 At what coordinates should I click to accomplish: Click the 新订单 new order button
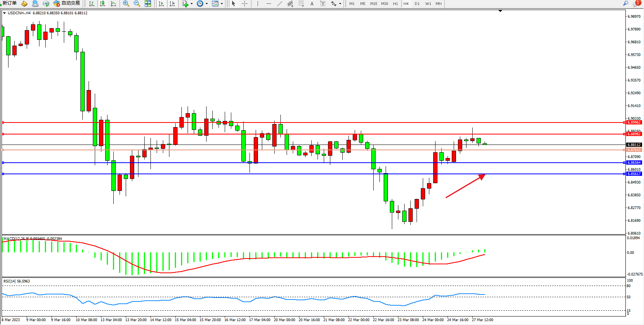click(x=9, y=3)
